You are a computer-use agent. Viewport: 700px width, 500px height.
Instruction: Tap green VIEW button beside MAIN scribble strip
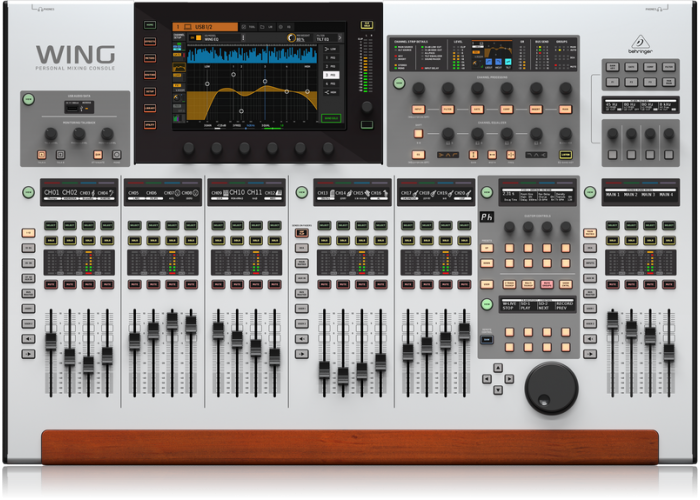tap(590, 192)
